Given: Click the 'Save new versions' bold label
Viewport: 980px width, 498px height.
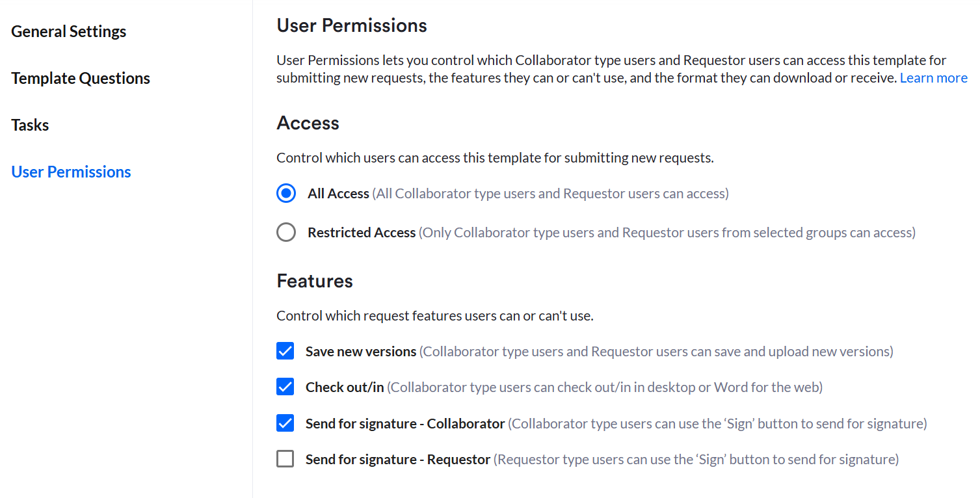Looking at the screenshot, I should tap(361, 352).
